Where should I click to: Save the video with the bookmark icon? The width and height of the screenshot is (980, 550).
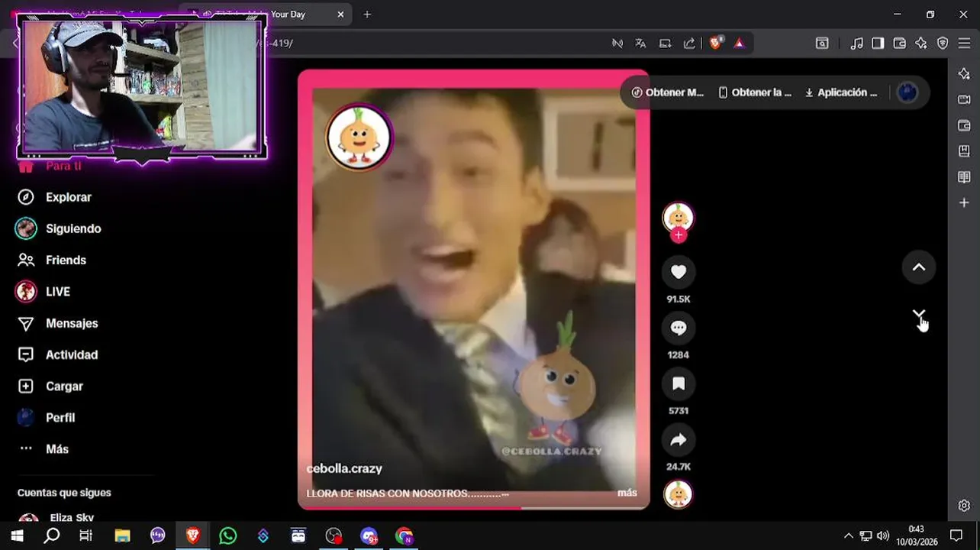point(679,383)
